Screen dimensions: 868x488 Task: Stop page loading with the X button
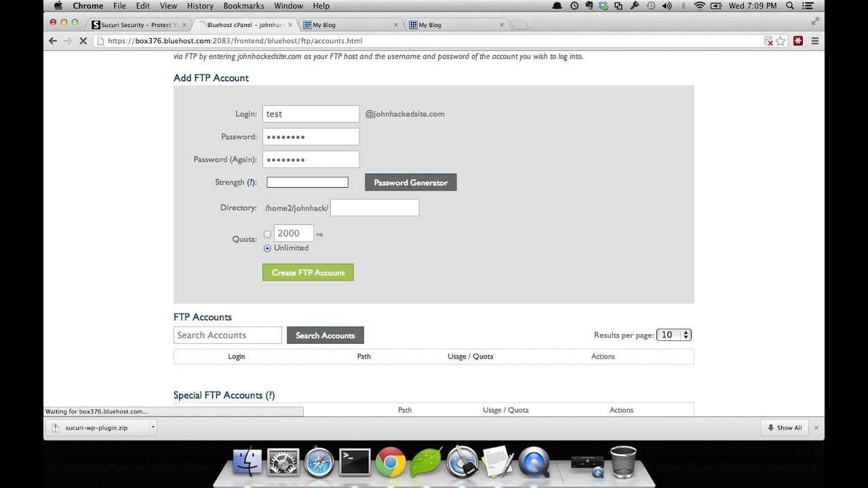coord(83,41)
